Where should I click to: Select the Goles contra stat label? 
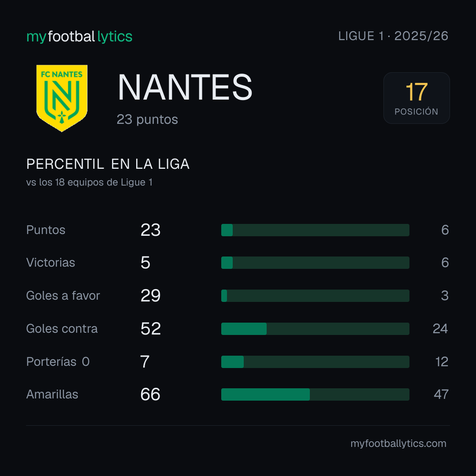pos(62,329)
